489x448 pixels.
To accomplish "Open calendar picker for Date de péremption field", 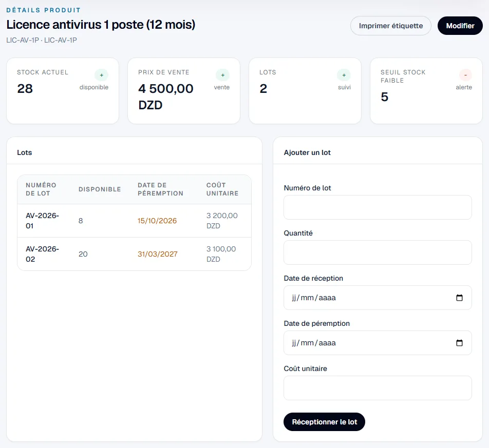I will (x=459, y=343).
